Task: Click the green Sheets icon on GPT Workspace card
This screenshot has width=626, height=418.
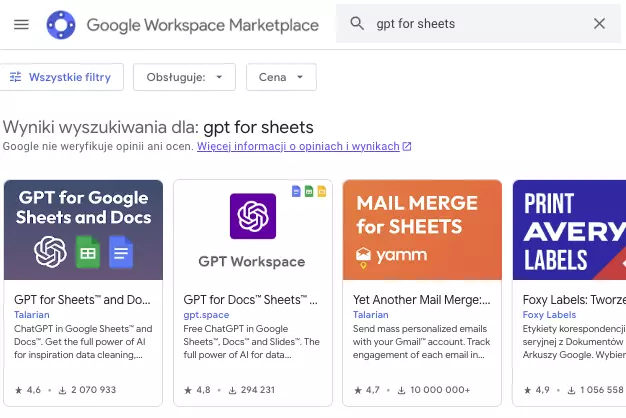Action: (309, 191)
